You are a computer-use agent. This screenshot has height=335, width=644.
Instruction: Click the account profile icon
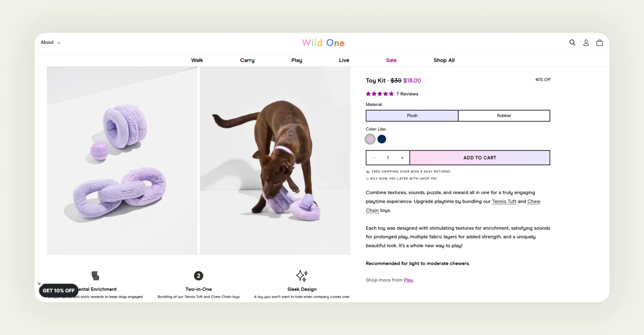click(586, 43)
